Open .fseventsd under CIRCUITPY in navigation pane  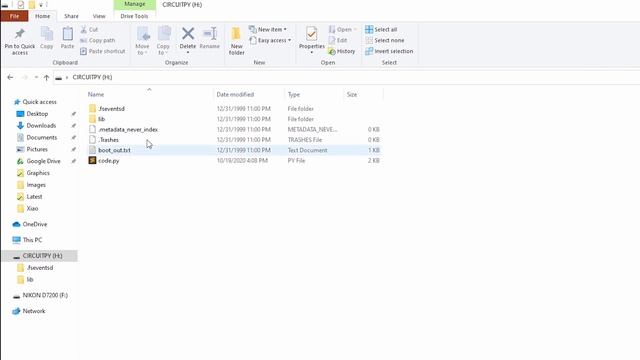click(x=40, y=268)
